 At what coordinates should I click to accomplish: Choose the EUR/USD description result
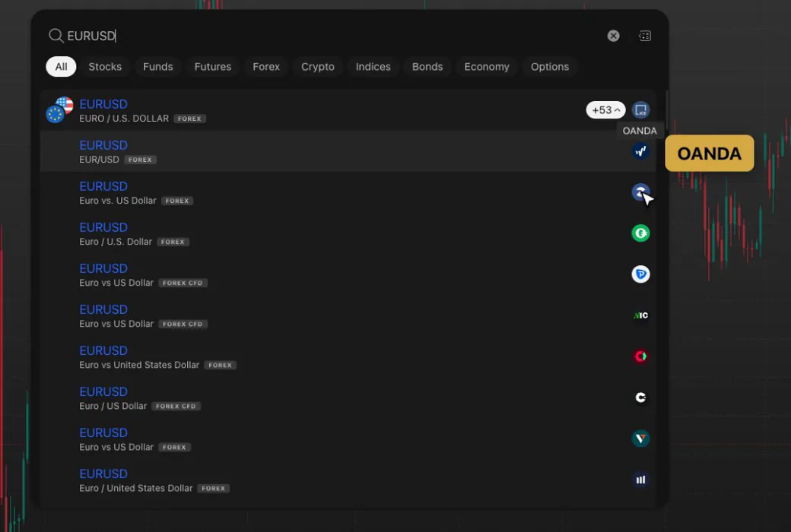348,150
